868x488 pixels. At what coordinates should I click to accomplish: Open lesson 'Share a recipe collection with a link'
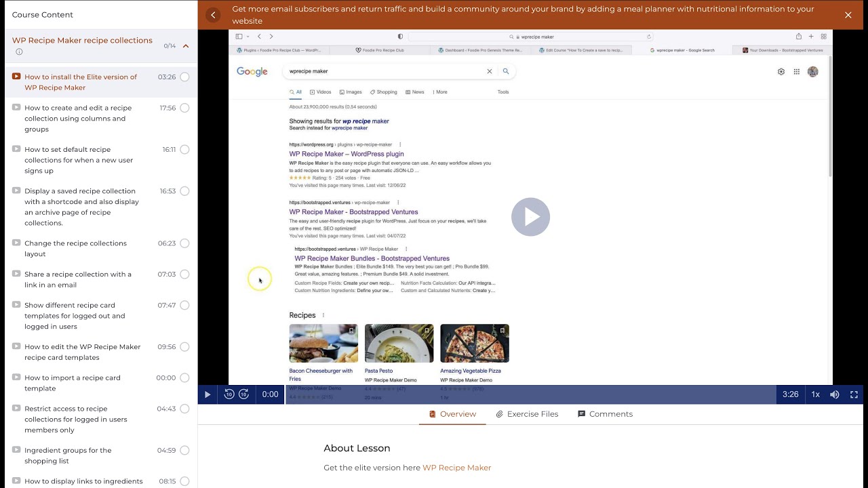pos(78,279)
